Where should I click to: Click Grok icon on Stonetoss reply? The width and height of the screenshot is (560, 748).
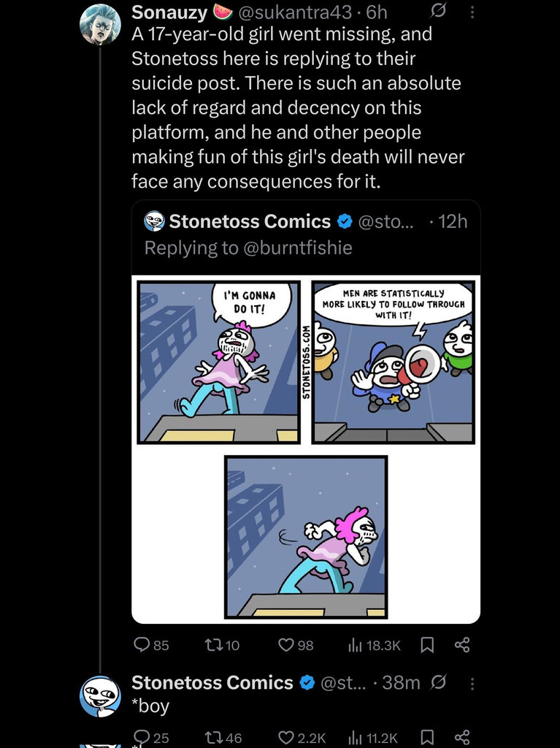(x=437, y=683)
